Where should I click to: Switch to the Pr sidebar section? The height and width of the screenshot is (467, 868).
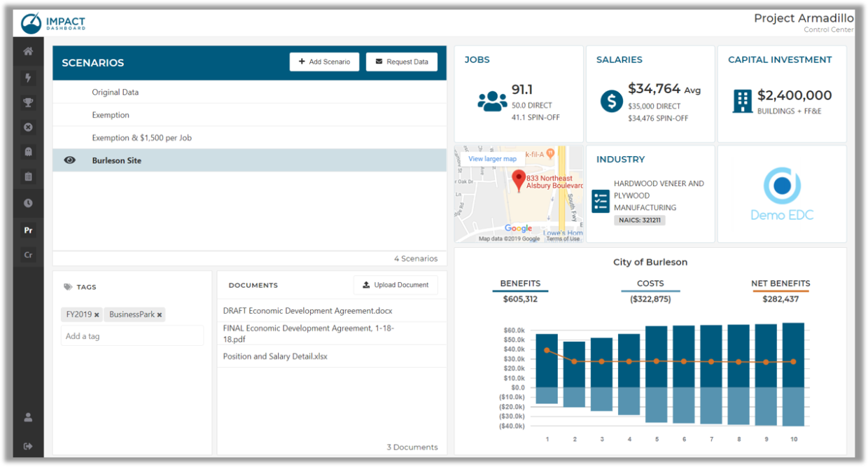tap(28, 230)
